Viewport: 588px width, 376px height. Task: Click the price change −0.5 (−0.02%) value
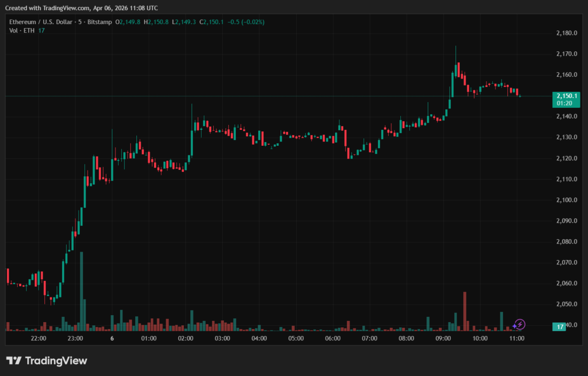point(246,22)
